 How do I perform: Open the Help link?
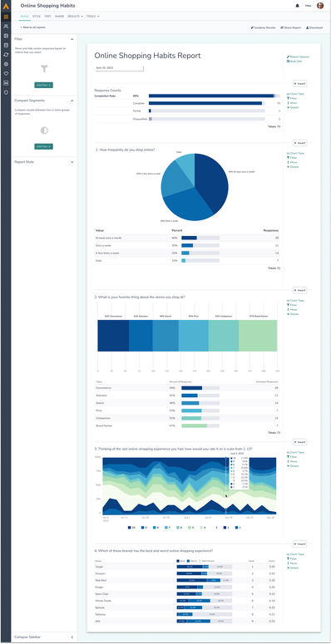[308, 6]
